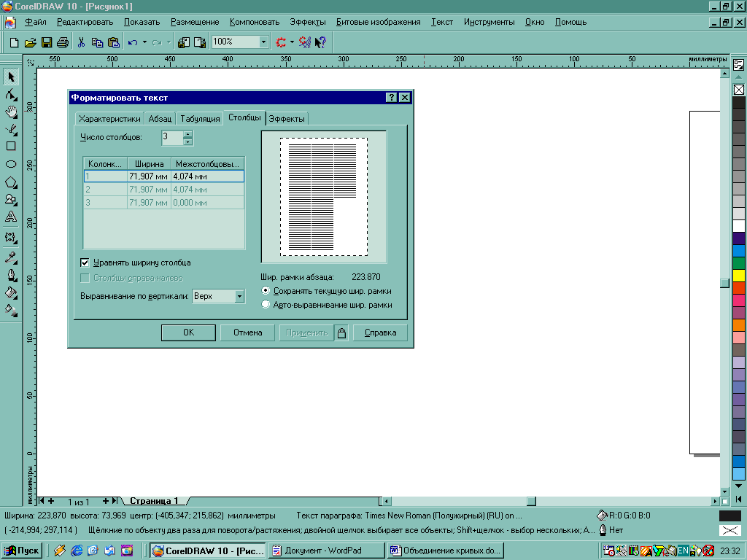Confirm with the OK button
Screen dimensions: 747x560
tap(189, 332)
